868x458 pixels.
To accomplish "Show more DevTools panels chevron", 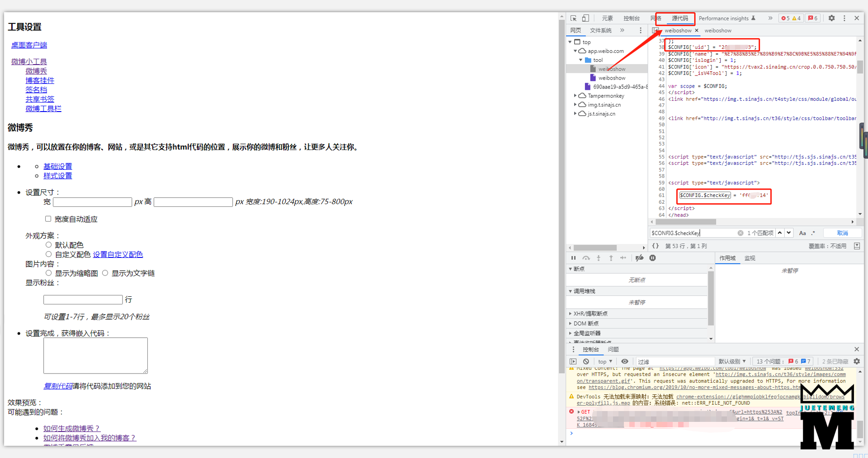I will pyautogui.click(x=770, y=18).
